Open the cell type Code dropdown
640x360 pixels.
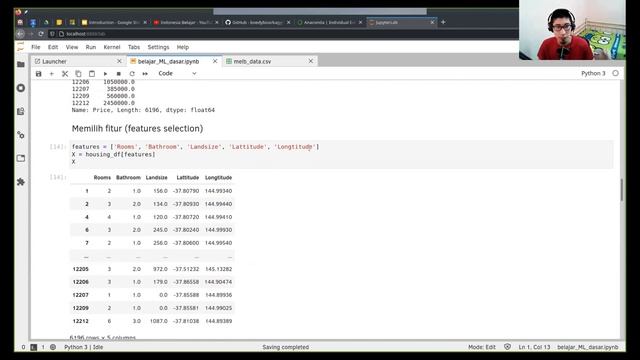(x=177, y=73)
